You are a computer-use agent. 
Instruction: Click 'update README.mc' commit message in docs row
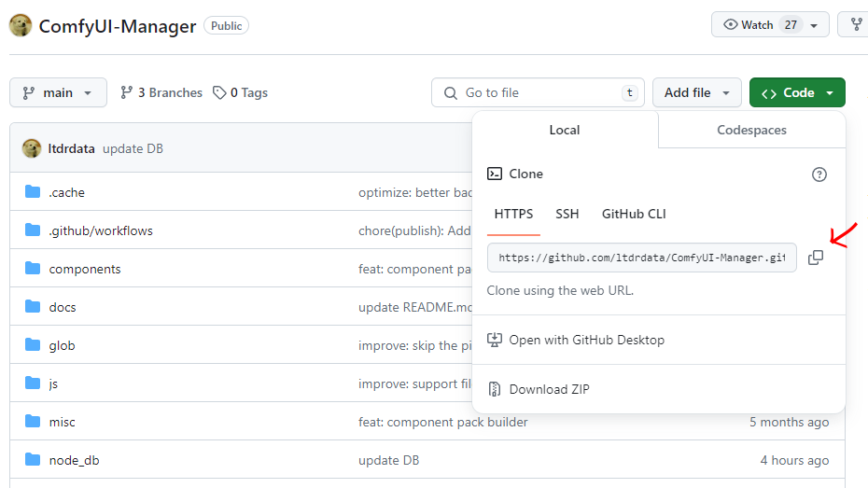415,307
